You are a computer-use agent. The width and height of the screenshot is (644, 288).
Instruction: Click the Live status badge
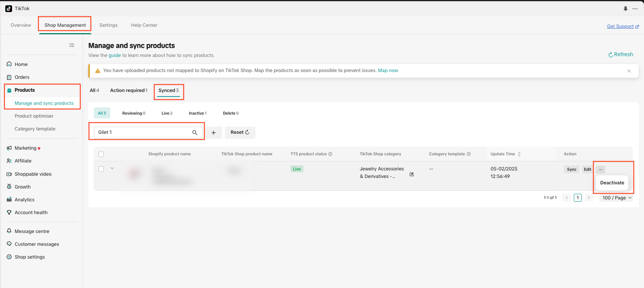click(x=297, y=169)
